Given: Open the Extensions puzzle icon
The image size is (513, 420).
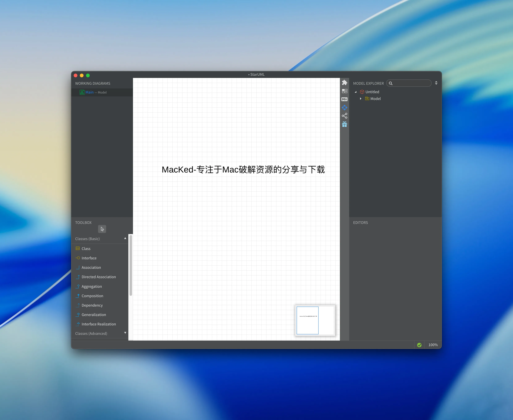Looking at the screenshot, I should point(344,83).
